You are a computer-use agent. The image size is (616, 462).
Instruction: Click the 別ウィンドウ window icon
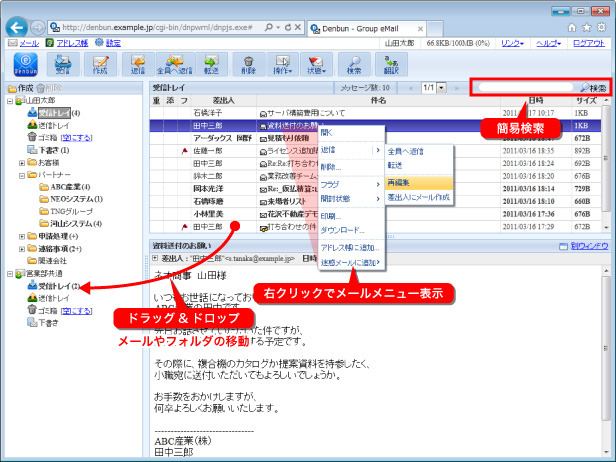[x=563, y=246]
